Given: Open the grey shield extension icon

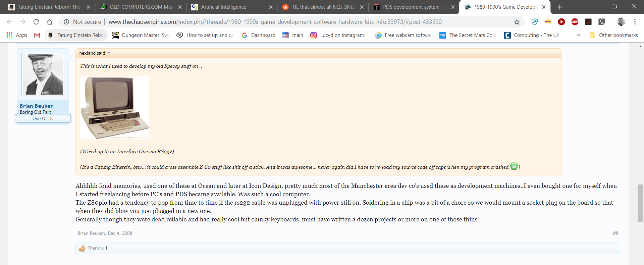Looking at the screenshot, I should [x=602, y=22].
